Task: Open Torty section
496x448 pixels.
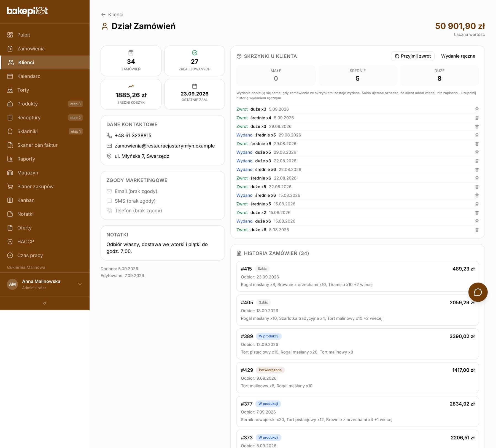Action: click(x=45, y=90)
